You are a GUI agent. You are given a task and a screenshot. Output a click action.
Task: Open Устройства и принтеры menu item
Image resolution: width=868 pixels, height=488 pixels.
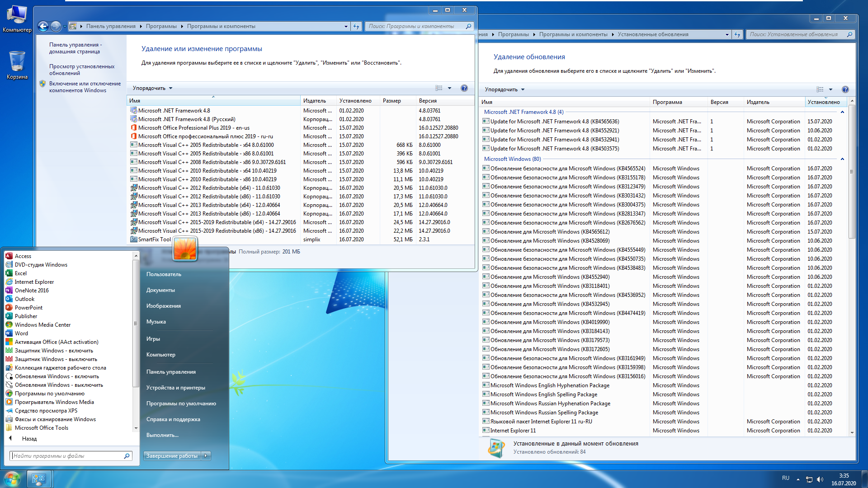pos(175,388)
